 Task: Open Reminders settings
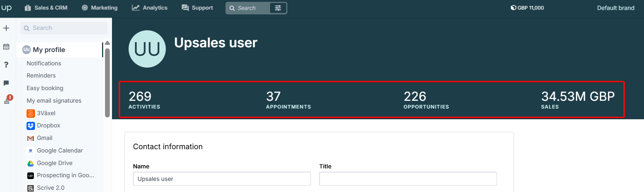[41, 75]
